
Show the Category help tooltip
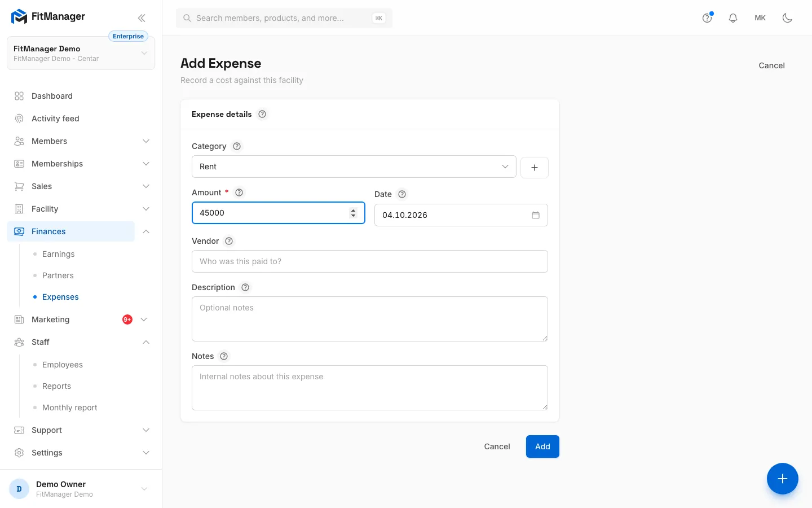pos(237,146)
